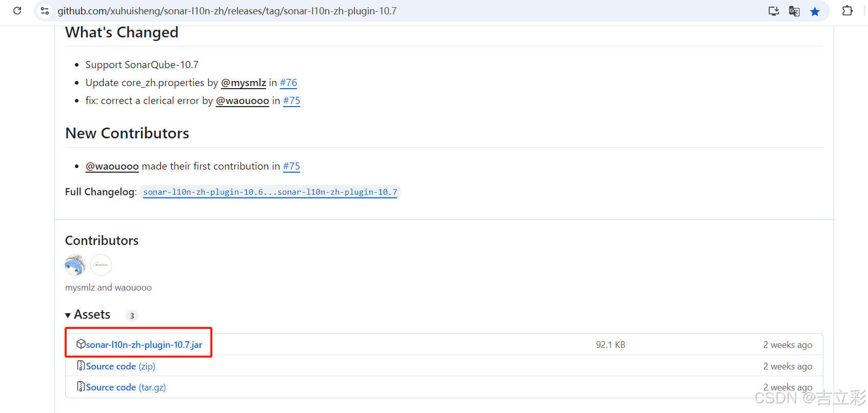Screen dimensions: 868x413
Task: Collapse the Assets section triangle
Action: pyautogui.click(x=68, y=315)
